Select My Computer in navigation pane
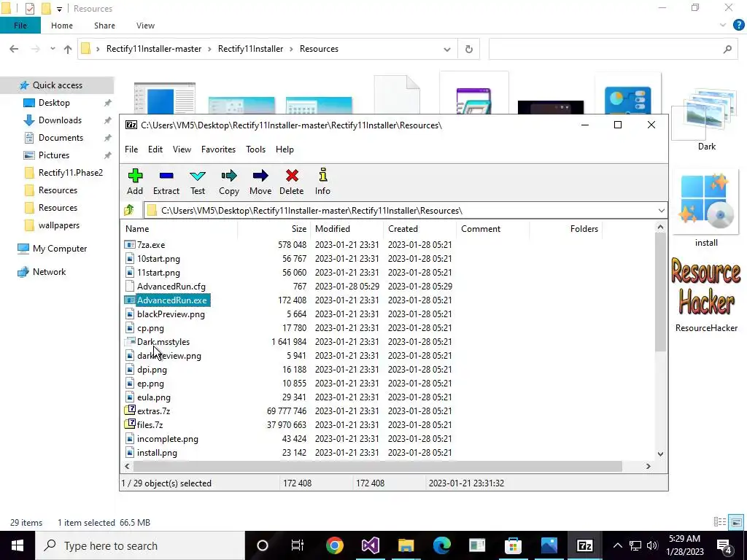 click(x=60, y=248)
